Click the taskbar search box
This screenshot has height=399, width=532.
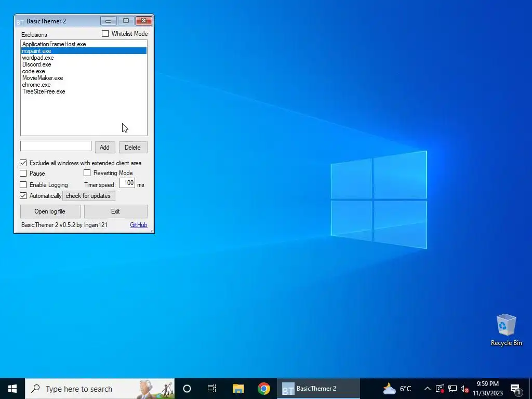(100, 389)
